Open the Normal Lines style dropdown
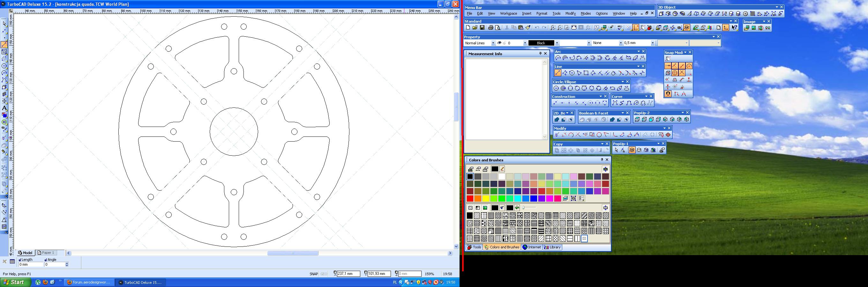Viewport: 868px width, 287px height. pos(493,43)
